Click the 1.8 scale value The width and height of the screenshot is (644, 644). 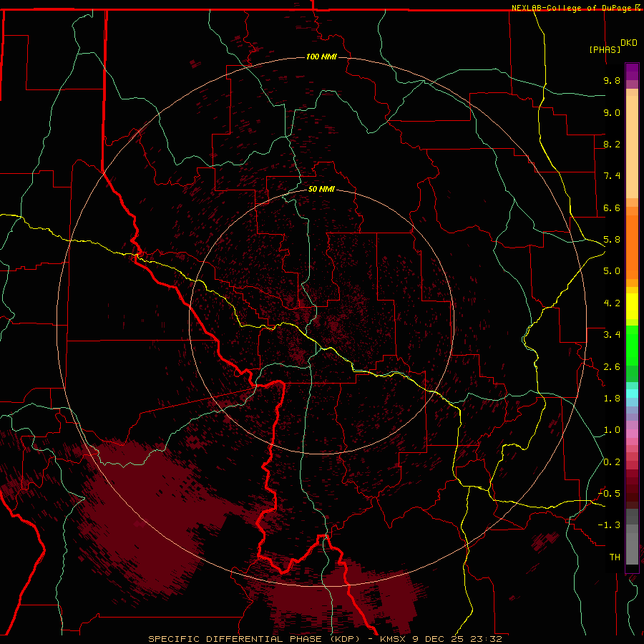pos(612,399)
